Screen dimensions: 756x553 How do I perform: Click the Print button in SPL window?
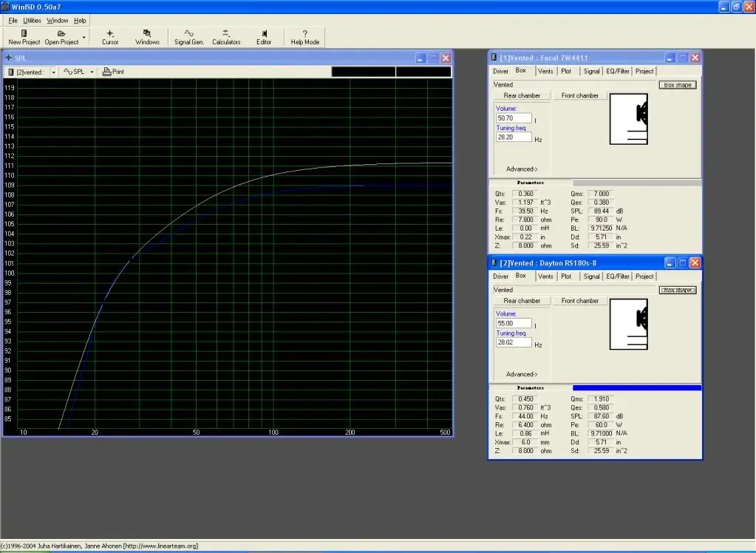tap(113, 72)
